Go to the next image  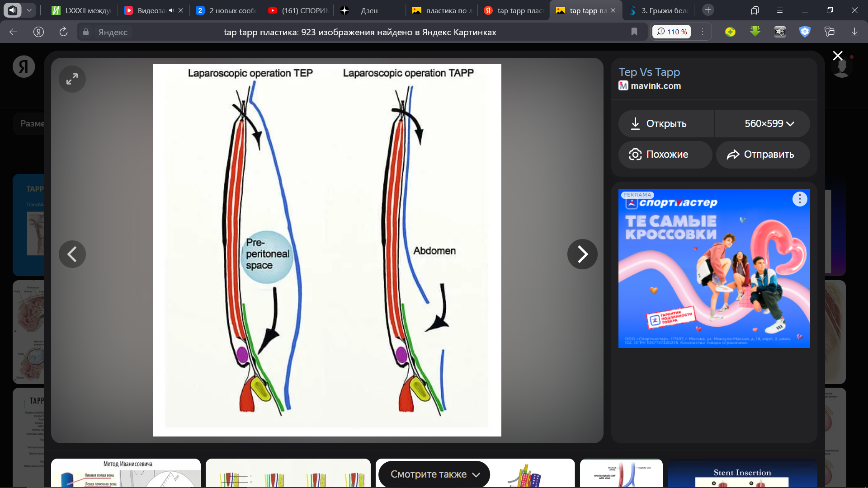pyautogui.click(x=582, y=254)
